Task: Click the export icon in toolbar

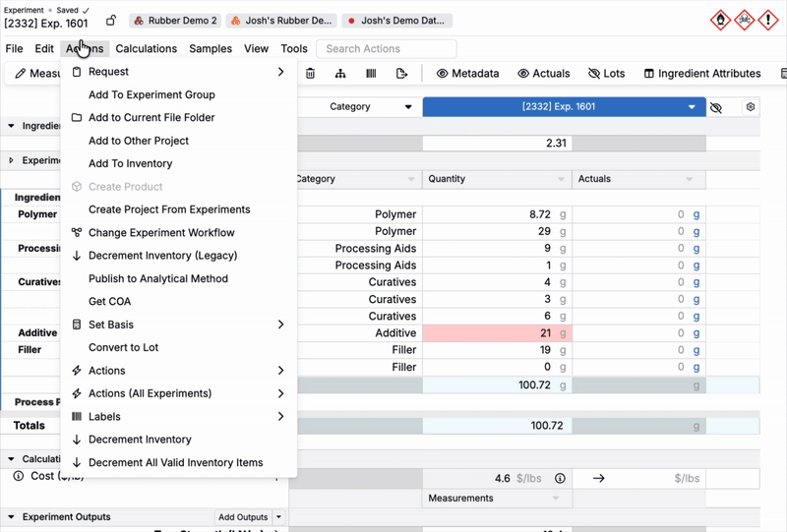Action: 401,74
